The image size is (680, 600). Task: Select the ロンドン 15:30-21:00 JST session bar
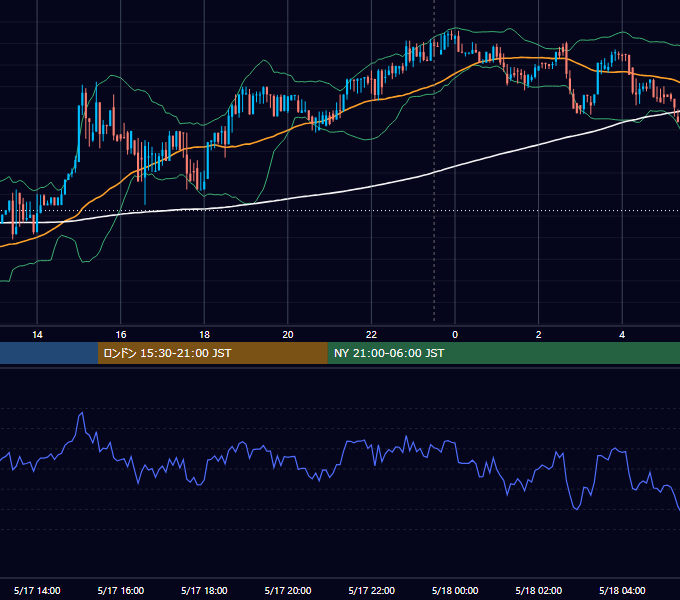click(212, 353)
